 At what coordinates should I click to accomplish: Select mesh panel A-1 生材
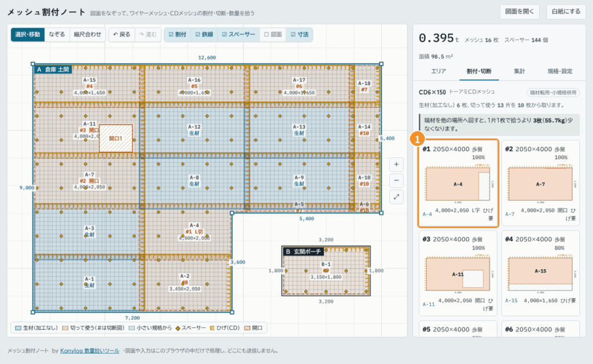click(x=89, y=282)
